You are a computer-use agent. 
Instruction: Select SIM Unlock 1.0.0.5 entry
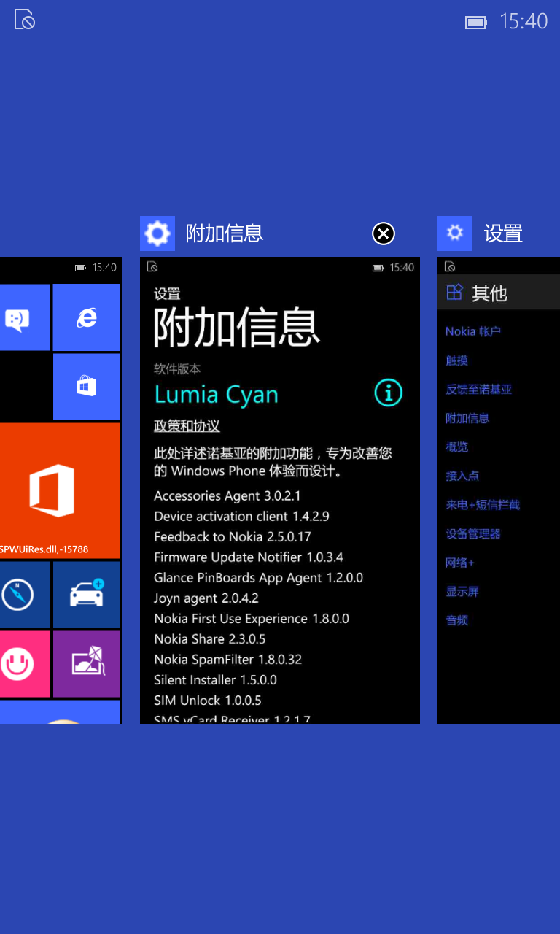pos(208,700)
